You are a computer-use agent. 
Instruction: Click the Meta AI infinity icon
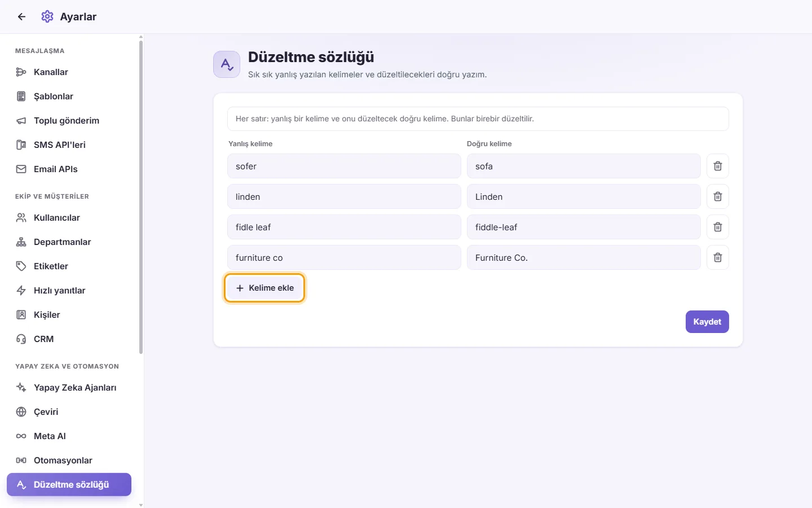pyautogui.click(x=21, y=436)
